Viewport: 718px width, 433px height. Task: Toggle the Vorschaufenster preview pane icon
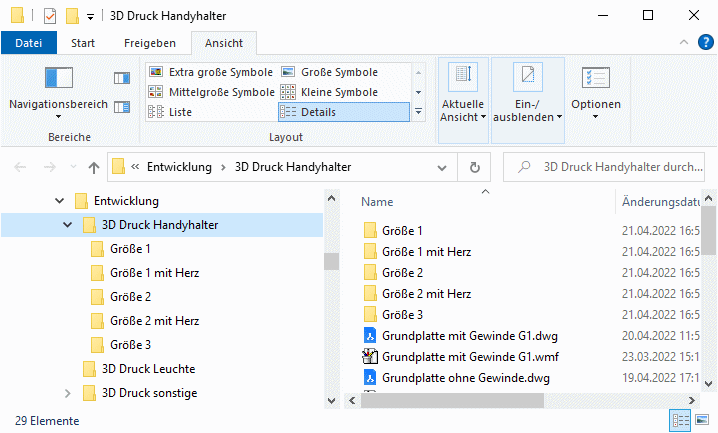click(x=122, y=78)
